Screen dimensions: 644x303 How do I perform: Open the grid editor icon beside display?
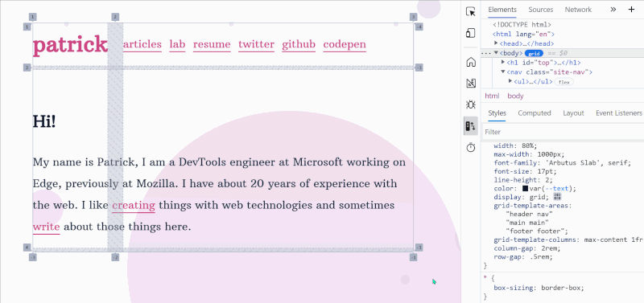(x=557, y=197)
